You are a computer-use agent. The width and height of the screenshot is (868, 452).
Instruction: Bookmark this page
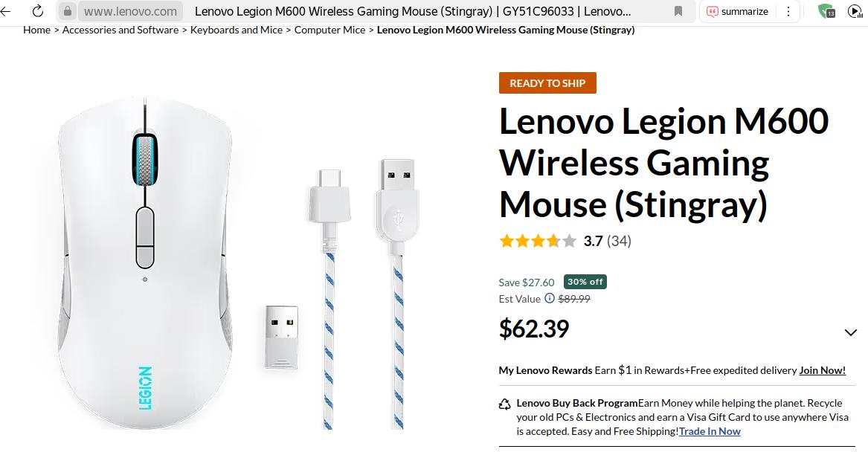[678, 11]
